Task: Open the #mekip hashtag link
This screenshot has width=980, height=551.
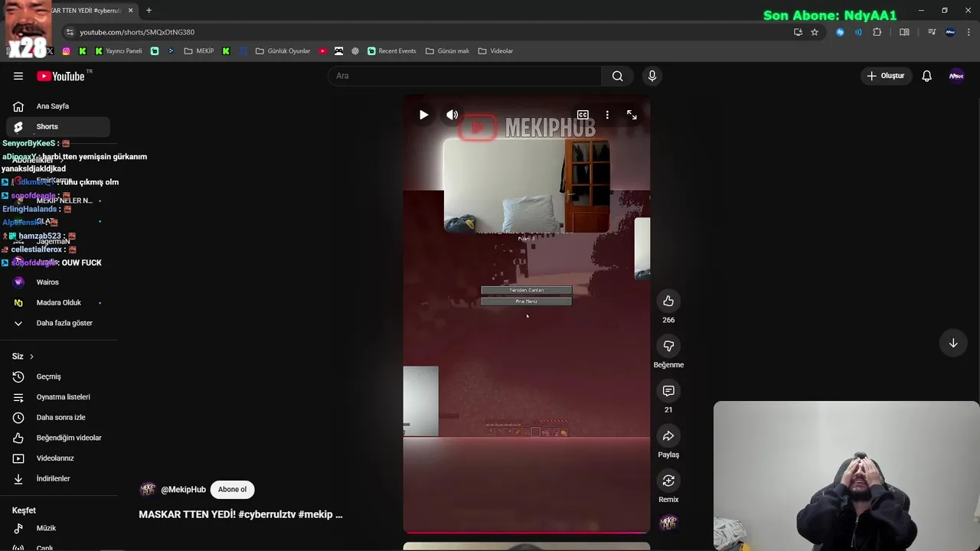Action: coord(315,514)
